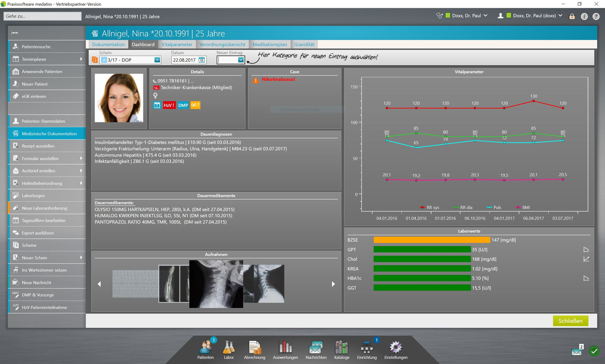The width and height of the screenshot is (605, 364).
Task: Open the Schein dropdown showing 3/17 - DOP
Action: coord(157,60)
